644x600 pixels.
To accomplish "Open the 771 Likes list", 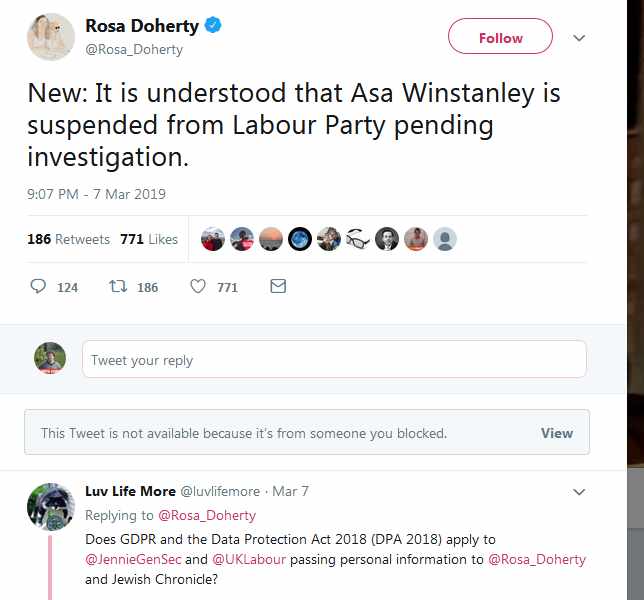I will pos(149,239).
